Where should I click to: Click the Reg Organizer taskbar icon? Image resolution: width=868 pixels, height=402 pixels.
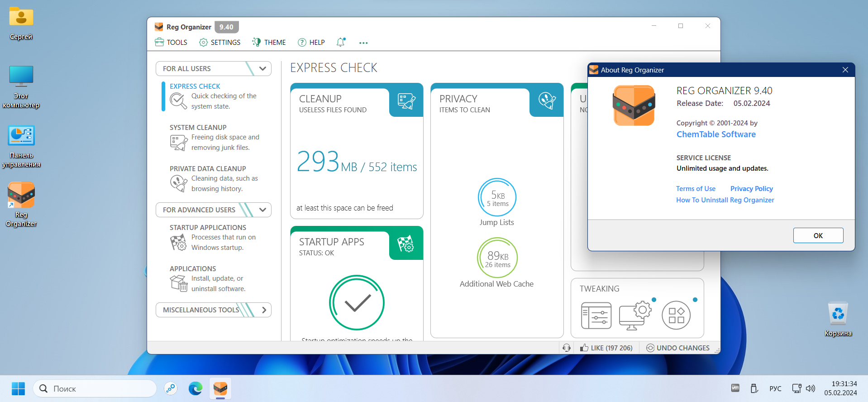pos(220,388)
